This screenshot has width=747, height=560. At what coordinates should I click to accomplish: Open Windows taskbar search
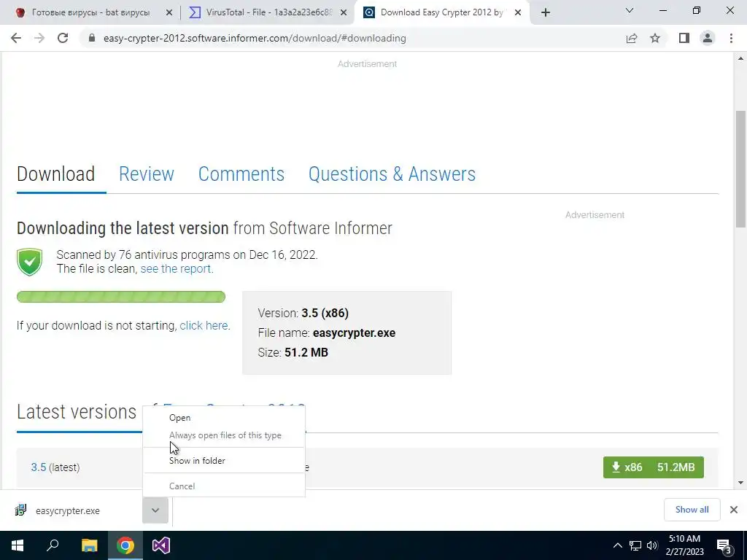[53, 545]
